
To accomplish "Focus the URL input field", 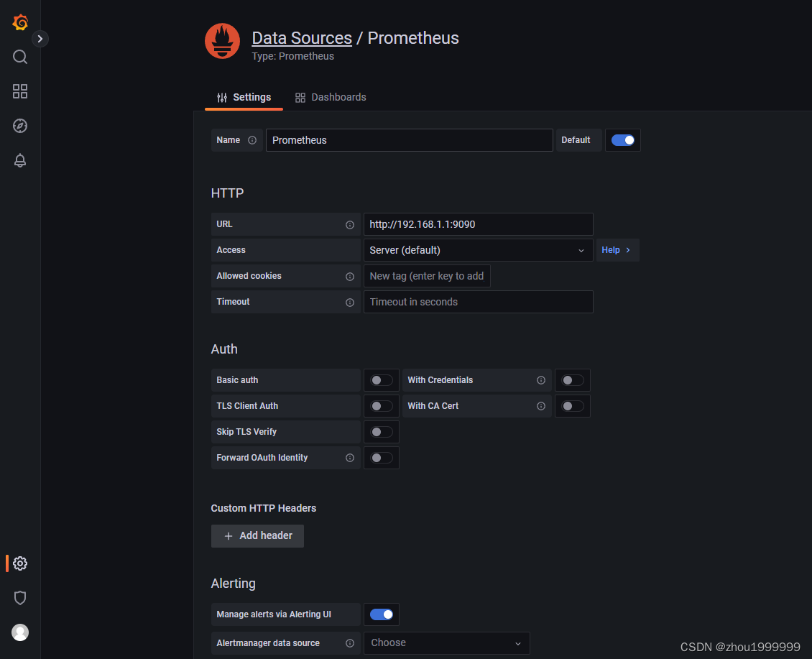I will click(478, 224).
